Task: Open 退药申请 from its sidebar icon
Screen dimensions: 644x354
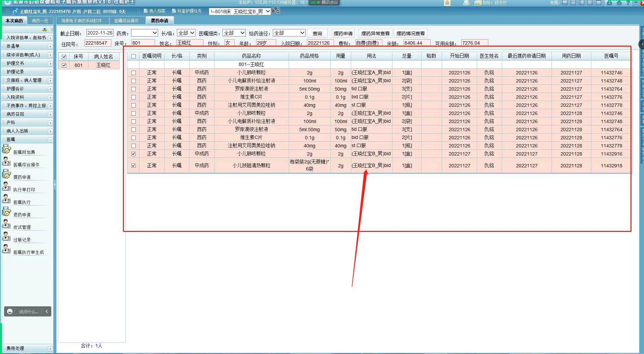Action: (x=6, y=211)
